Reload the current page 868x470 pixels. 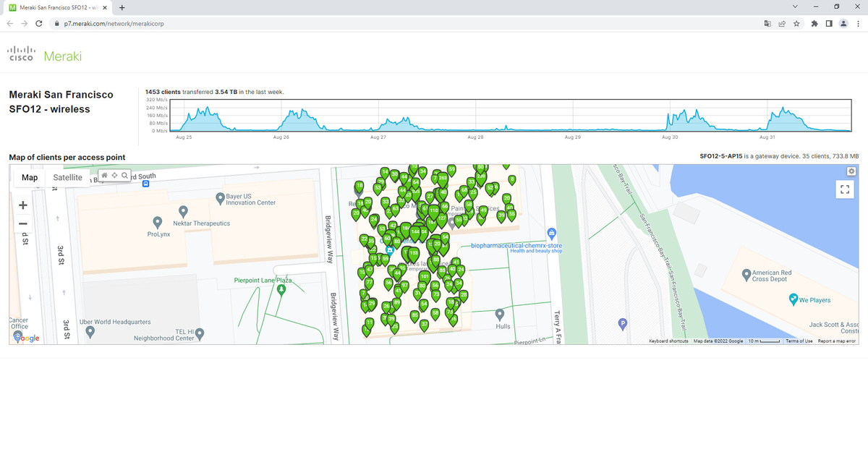point(39,23)
